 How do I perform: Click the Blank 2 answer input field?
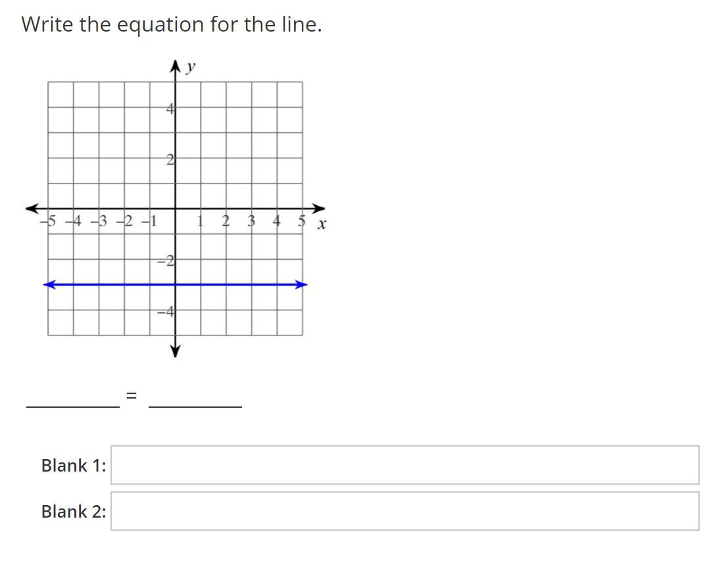tap(405, 511)
